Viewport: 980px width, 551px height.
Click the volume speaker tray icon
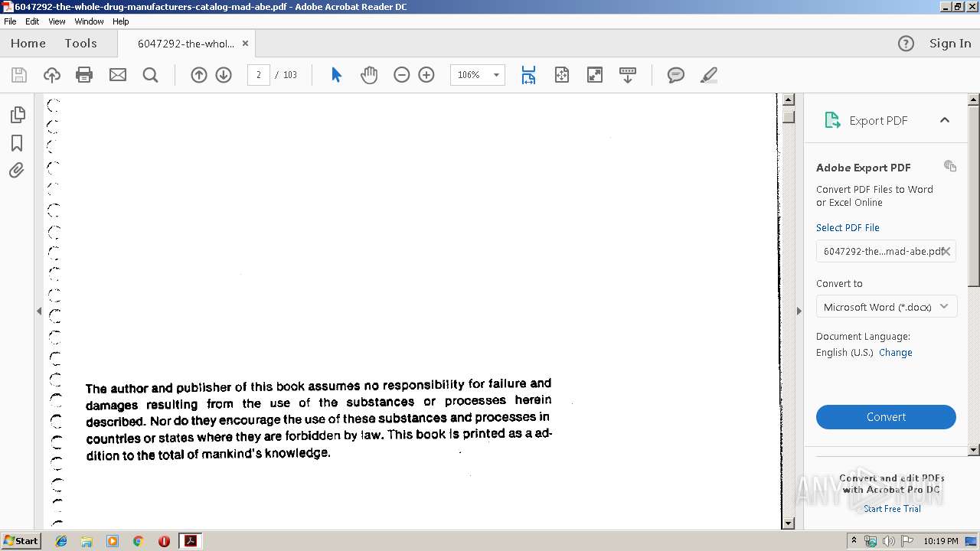(x=889, y=541)
